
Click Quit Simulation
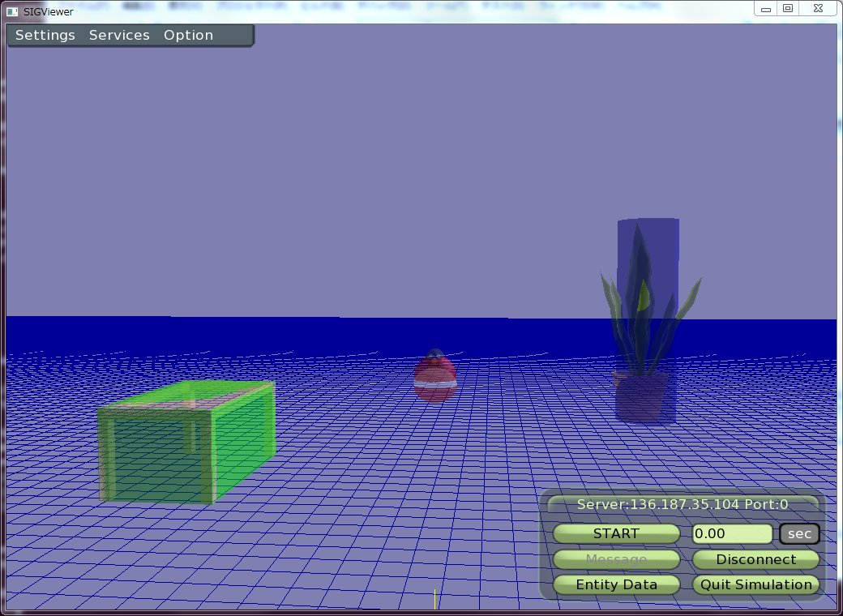pos(755,584)
